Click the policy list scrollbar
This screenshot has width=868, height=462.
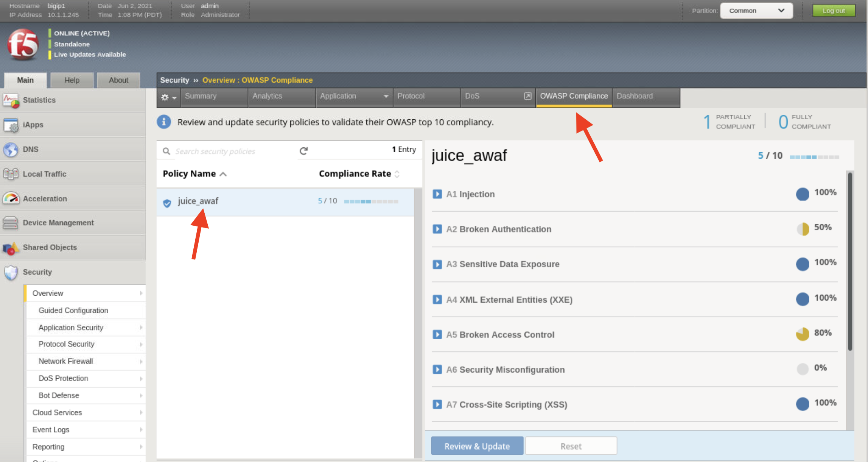pos(418,324)
